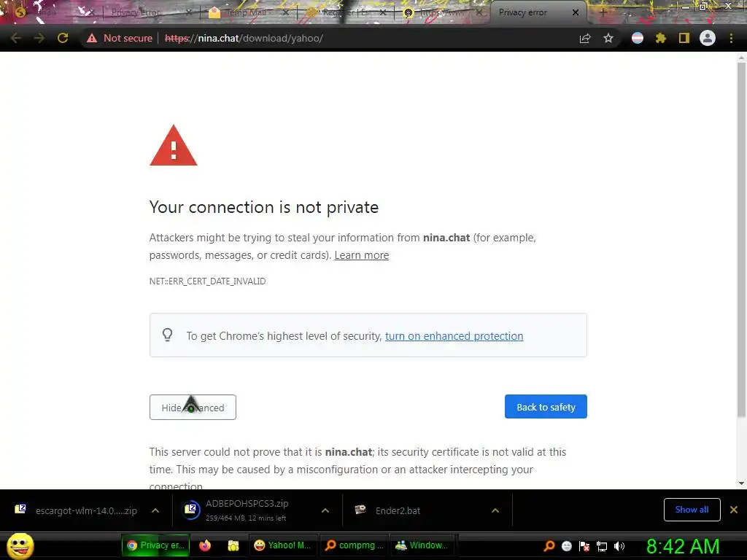Close the Temp Mail tab
Screen dimensions: 747x560
(x=285, y=12)
